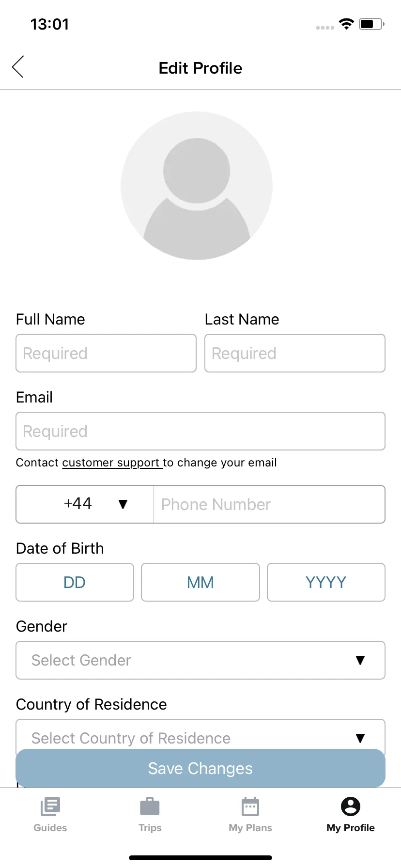Focus the Phone Number field
This screenshot has width=401, height=868.
click(x=269, y=504)
